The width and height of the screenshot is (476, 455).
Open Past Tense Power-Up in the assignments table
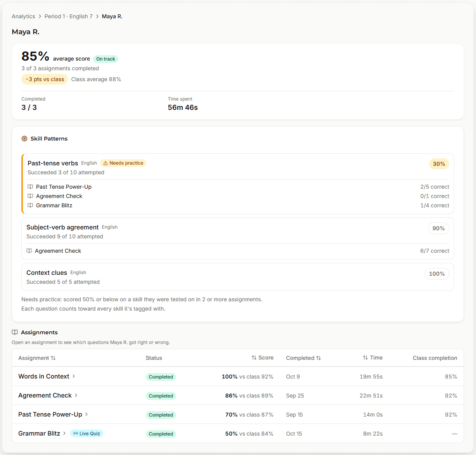coord(50,414)
